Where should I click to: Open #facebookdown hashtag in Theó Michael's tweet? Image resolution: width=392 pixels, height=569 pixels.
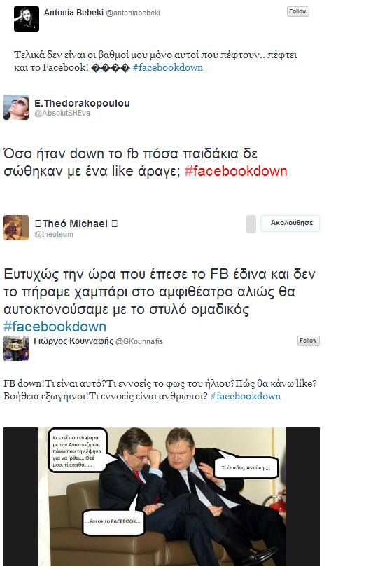(x=55, y=327)
